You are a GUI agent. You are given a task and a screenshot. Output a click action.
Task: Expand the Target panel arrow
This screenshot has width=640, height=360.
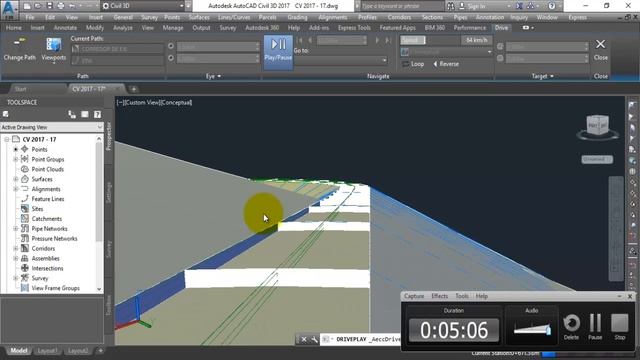pyautogui.click(x=552, y=76)
